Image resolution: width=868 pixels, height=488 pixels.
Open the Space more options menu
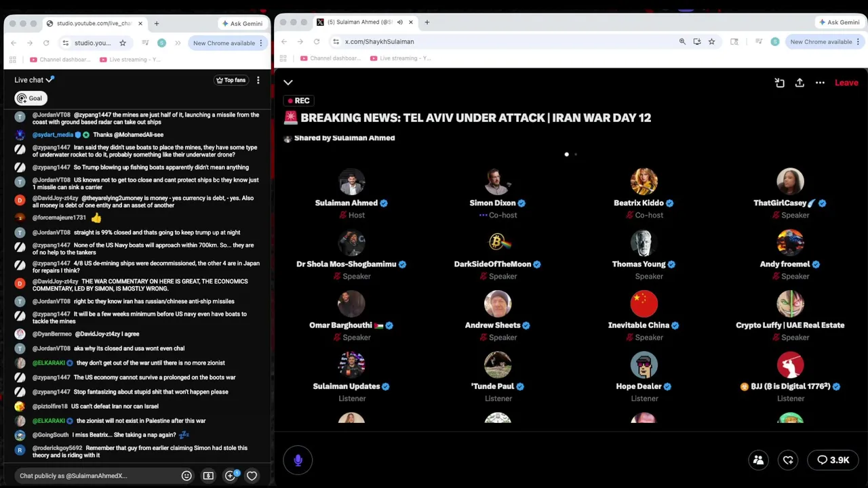pos(820,83)
